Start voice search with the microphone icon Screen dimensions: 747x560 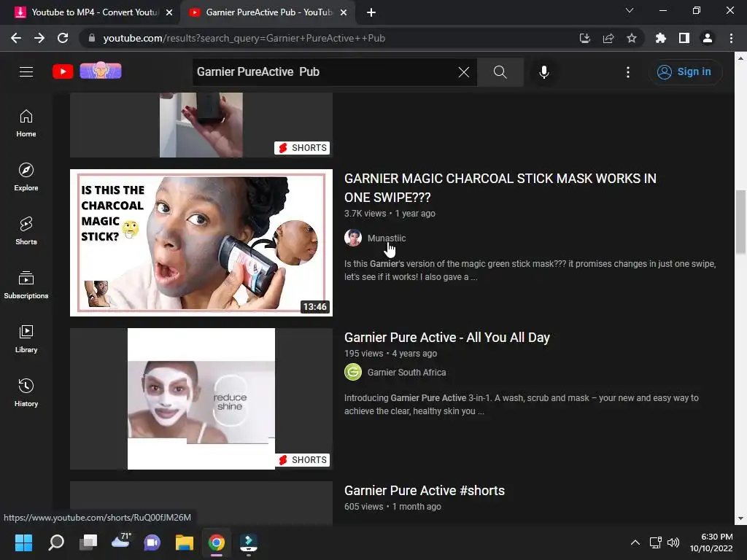(x=544, y=72)
